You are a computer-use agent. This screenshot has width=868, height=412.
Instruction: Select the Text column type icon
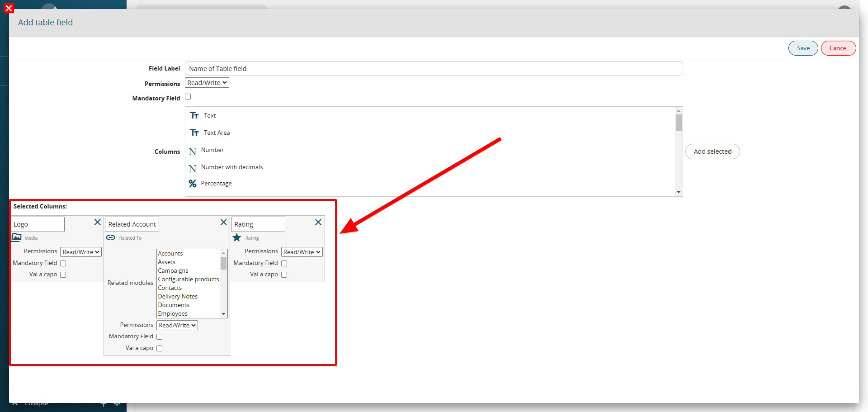[x=194, y=115]
